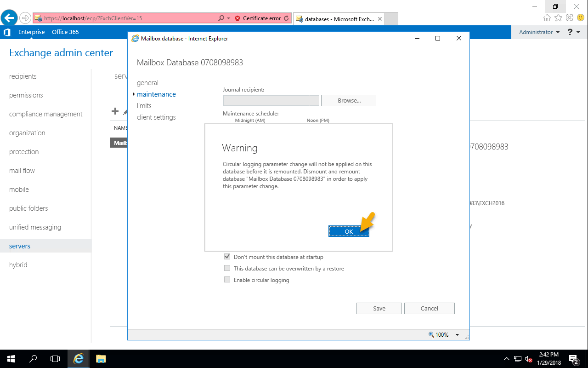Open the help question mark icon
Image resolution: width=588 pixels, height=368 pixels.
point(571,32)
